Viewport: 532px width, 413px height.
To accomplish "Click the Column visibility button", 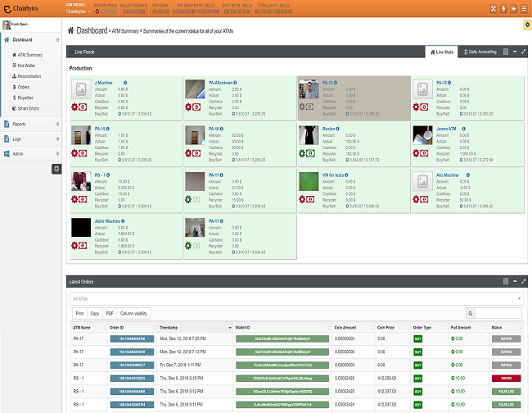I will tap(134, 313).
